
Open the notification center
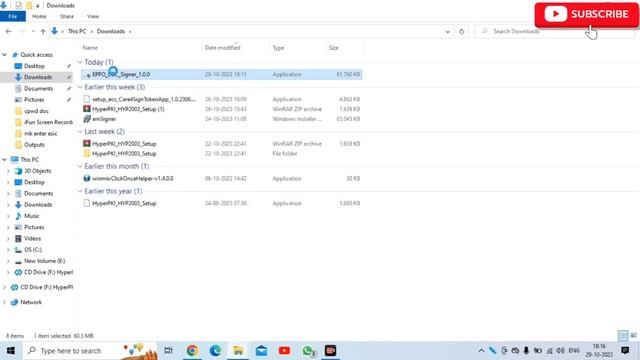625,351
